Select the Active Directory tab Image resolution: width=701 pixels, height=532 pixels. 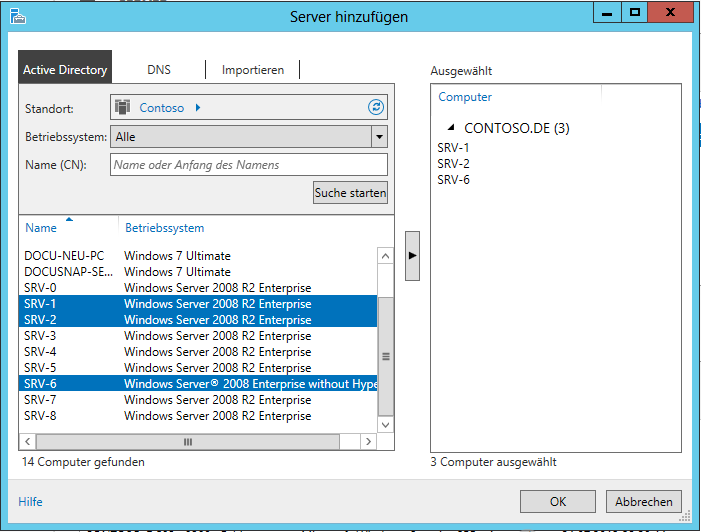click(65, 70)
